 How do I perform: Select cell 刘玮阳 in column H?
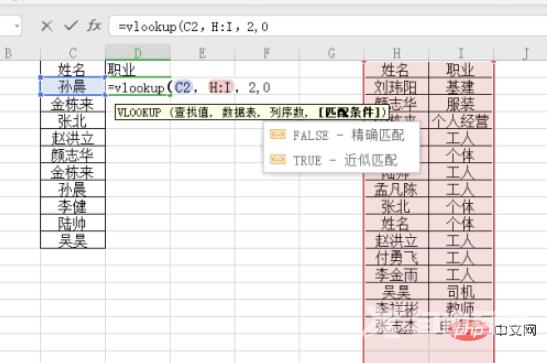click(x=396, y=87)
